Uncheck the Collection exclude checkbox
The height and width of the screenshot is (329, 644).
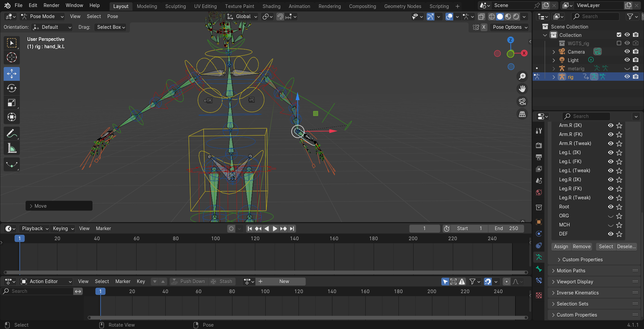click(619, 35)
